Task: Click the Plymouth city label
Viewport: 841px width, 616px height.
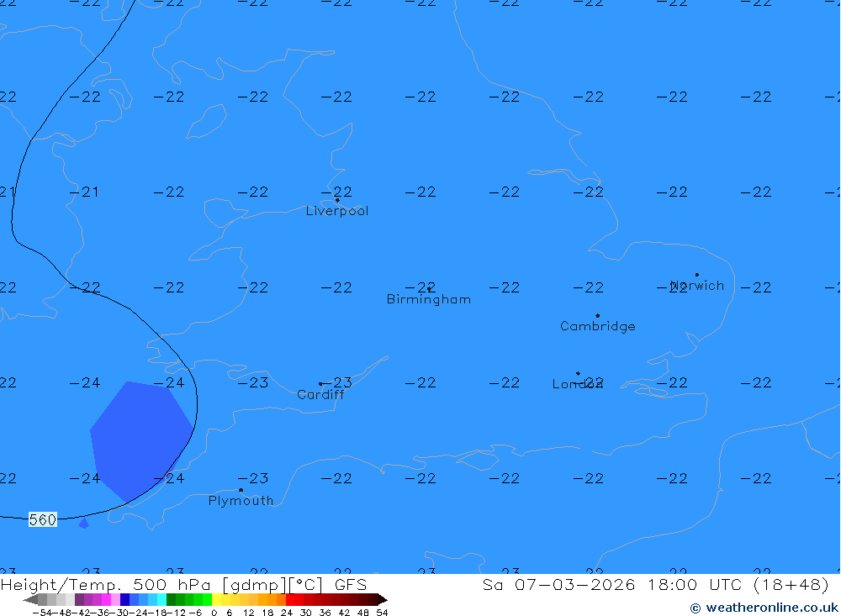Action: (x=241, y=501)
